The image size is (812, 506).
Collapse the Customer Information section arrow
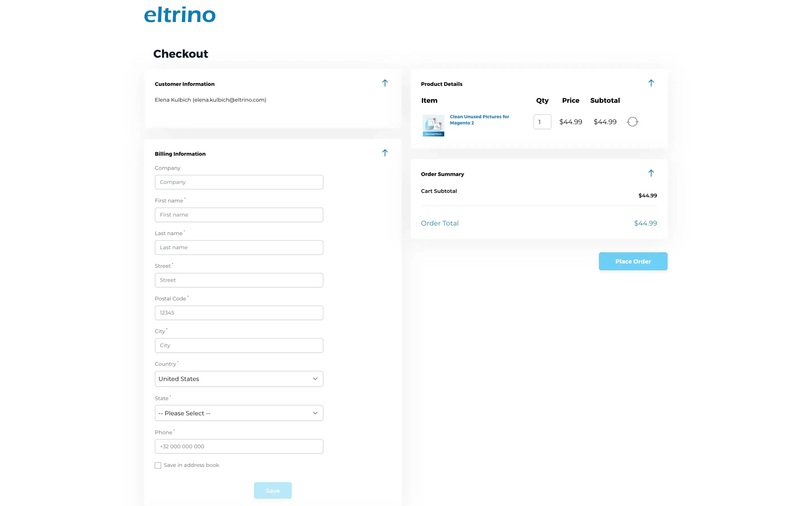pyautogui.click(x=385, y=83)
